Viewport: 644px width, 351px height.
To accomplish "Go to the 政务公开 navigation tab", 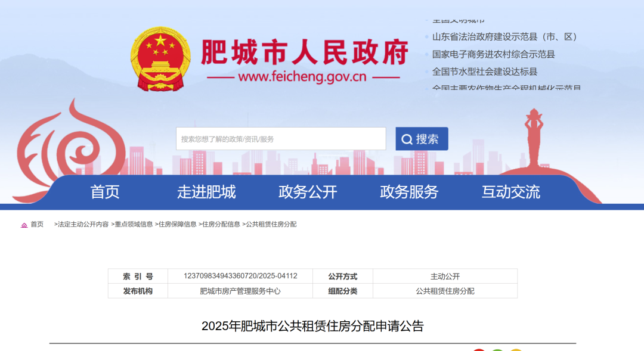I will (x=308, y=192).
